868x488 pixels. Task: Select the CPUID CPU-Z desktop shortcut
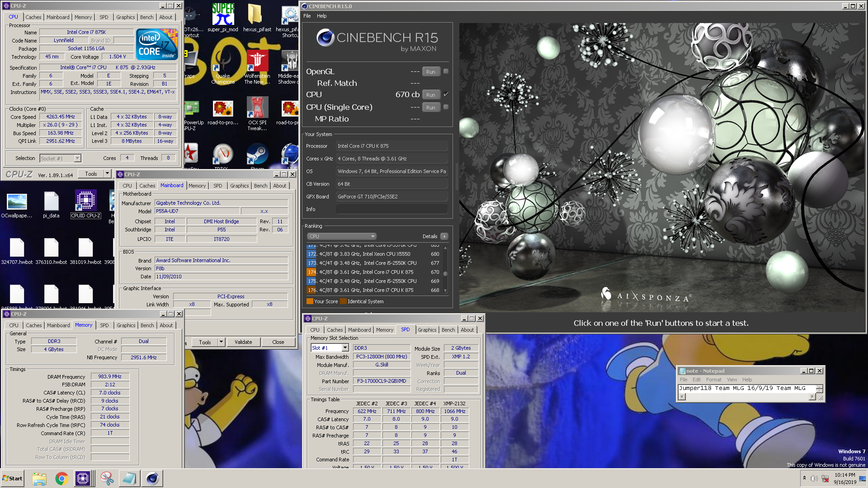pos(85,204)
